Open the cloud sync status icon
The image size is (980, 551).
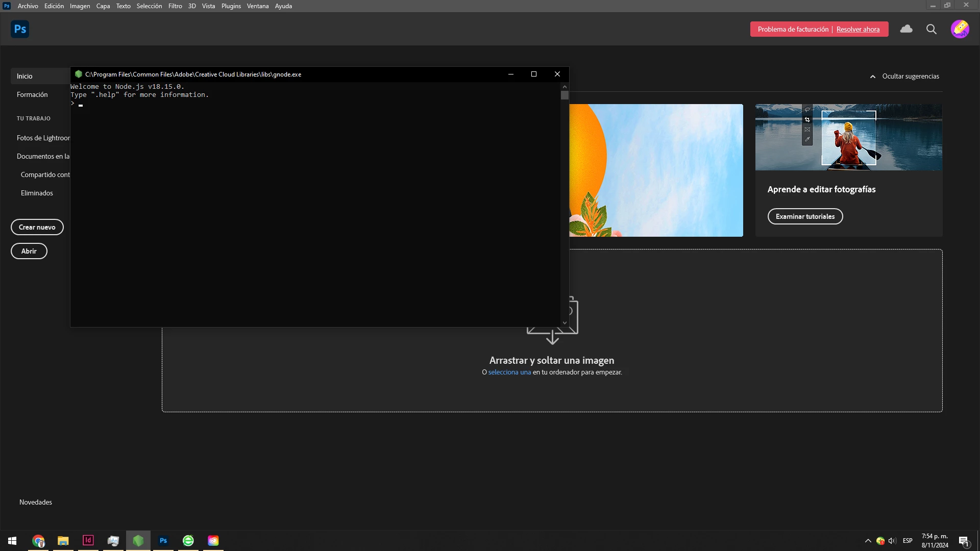pyautogui.click(x=906, y=29)
